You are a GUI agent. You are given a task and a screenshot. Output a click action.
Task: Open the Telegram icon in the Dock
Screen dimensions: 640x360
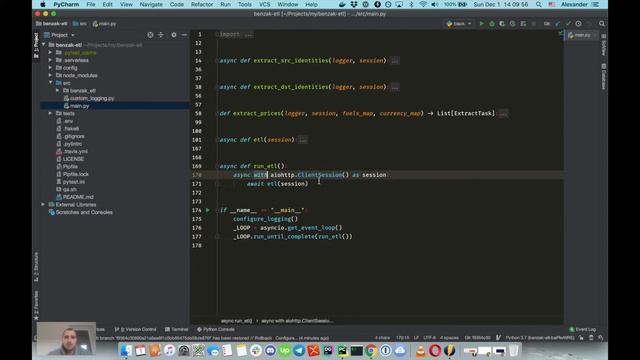[x=299, y=350]
